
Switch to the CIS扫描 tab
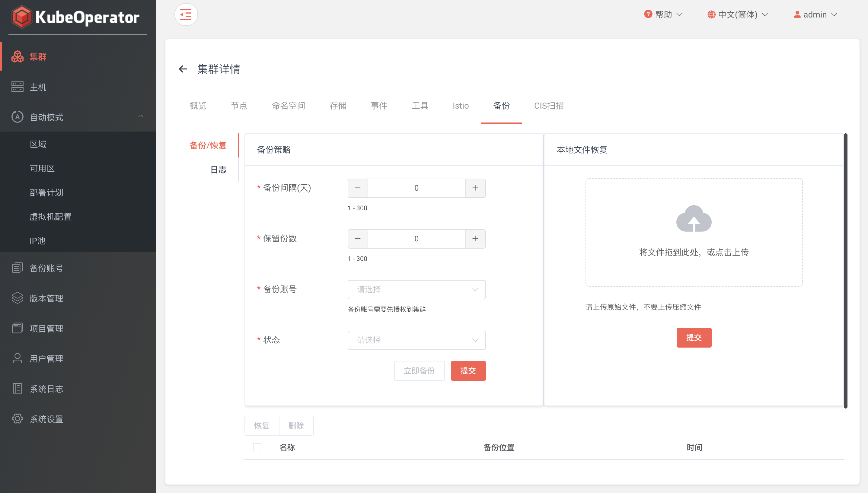tap(549, 106)
